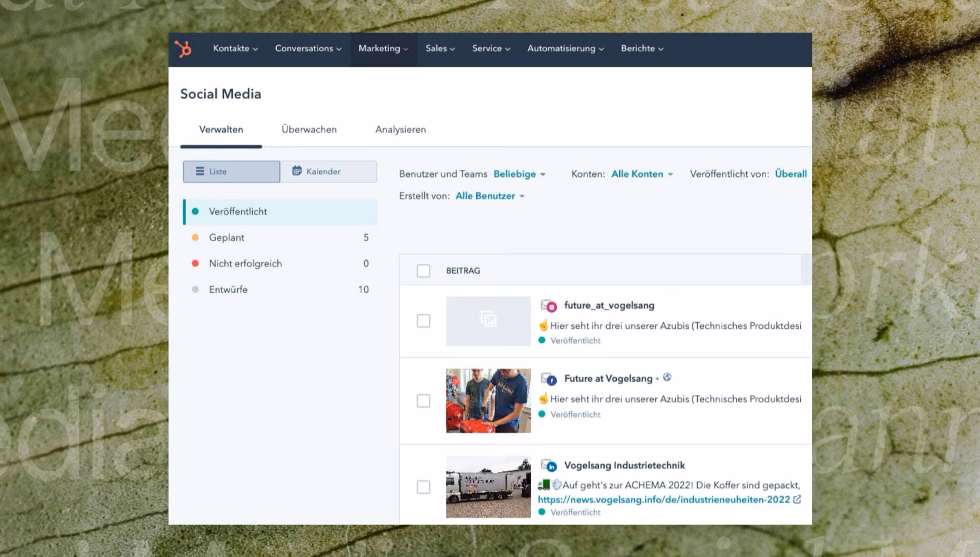The width and height of the screenshot is (980, 557).
Task: Click the globe icon after Future at Vogelsang
Action: point(667,378)
